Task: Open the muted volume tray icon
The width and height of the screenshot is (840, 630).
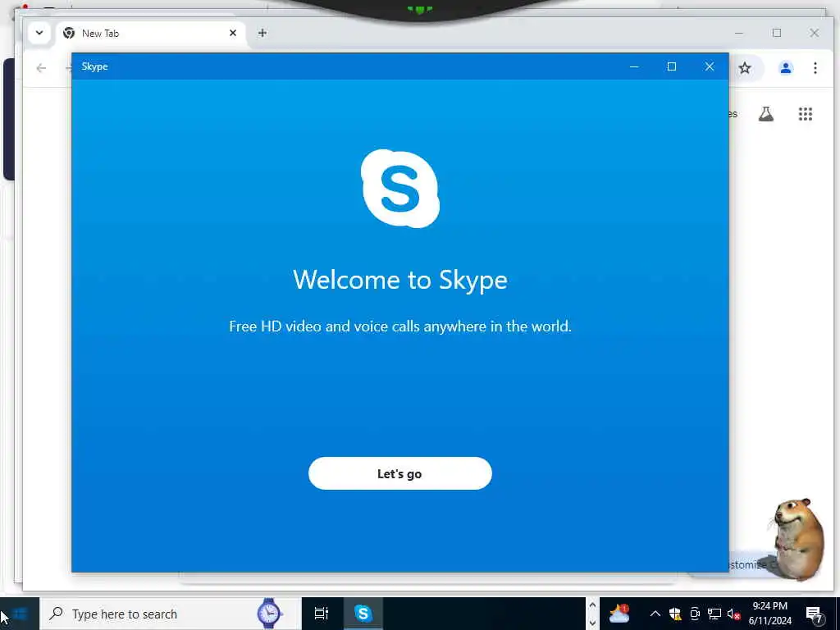Action: 733,614
